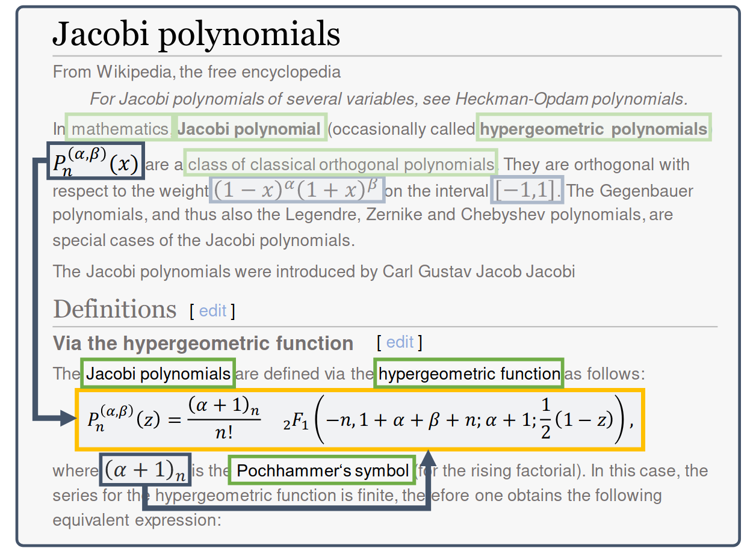The image size is (756, 557).
Task: Click the interval [−1,1] expression
Action: pyautogui.click(x=527, y=189)
